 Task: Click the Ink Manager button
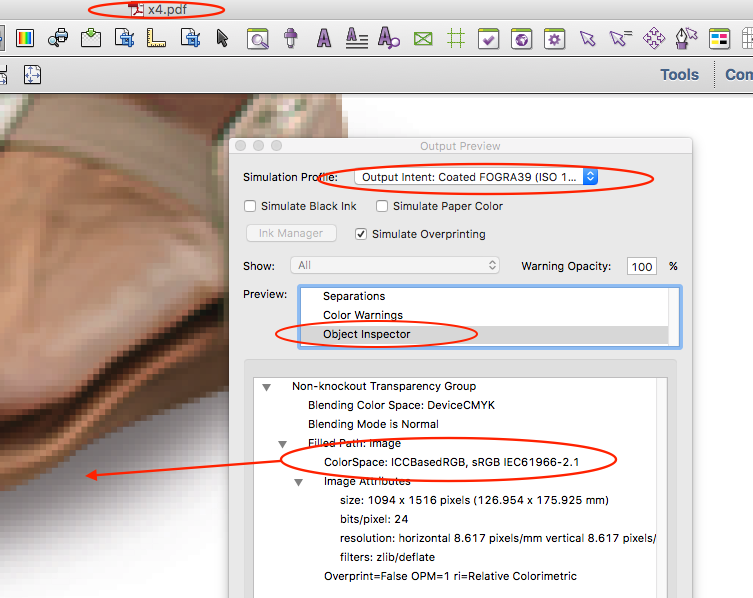click(x=291, y=233)
